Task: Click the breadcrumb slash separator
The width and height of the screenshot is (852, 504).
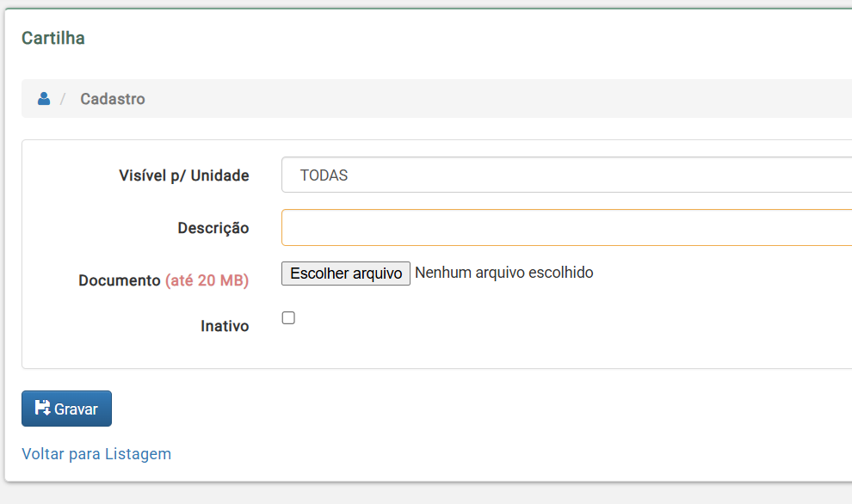Action: tap(63, 99)
